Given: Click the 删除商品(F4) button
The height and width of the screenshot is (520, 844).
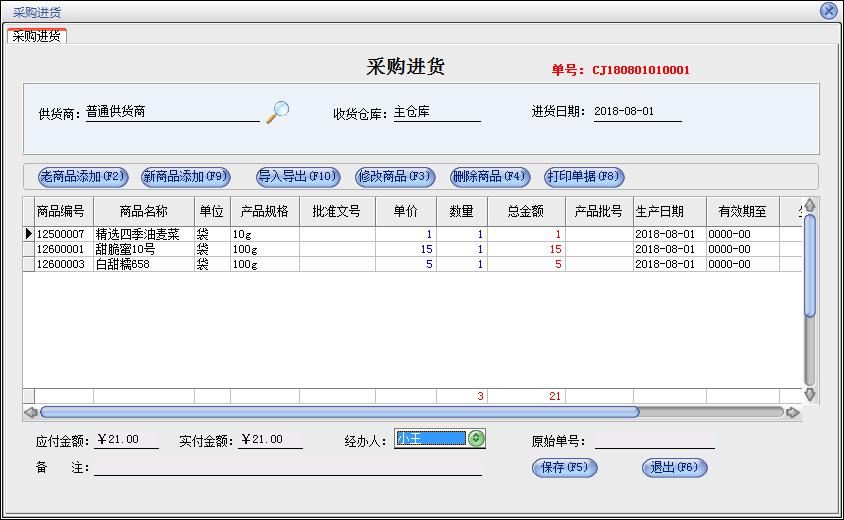Looking at the screenshot, I should pos(489,177).
